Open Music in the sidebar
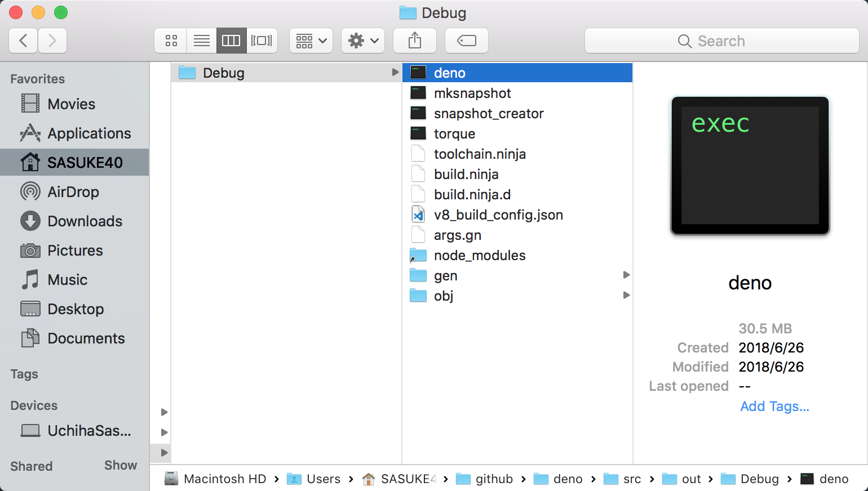This screenshot has height=491, width=868. point(74,280)
